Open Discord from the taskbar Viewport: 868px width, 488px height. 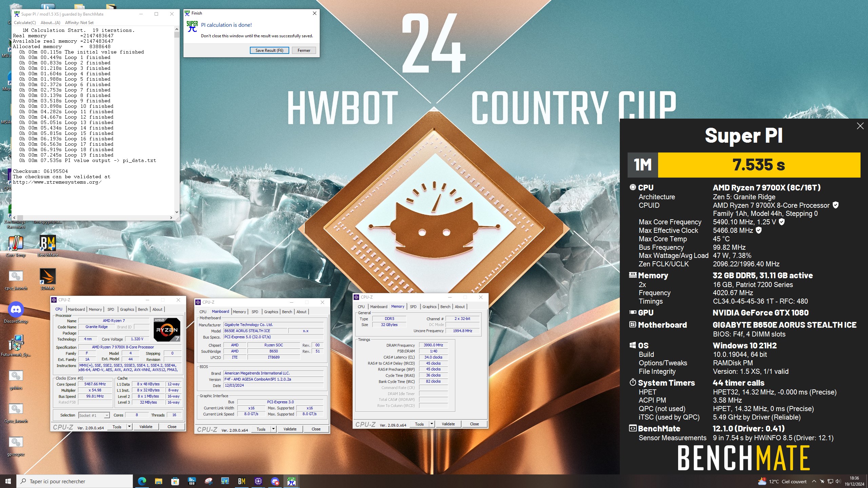tap(275, 481)
